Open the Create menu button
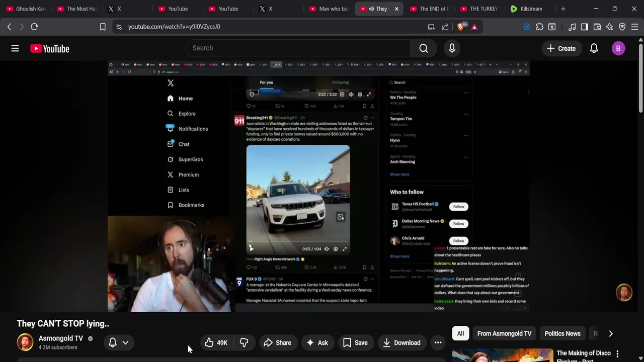The height and width of the screenshot is (362, 644). (561, 48)
